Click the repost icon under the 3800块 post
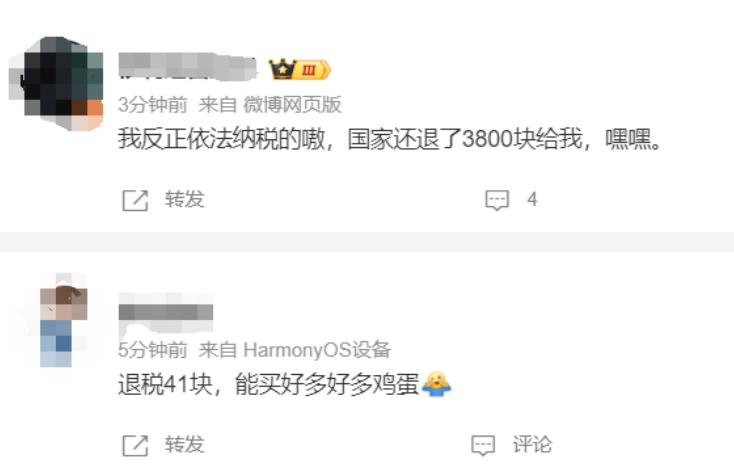The height and width of the screenshot is (466, 734). 135,200
